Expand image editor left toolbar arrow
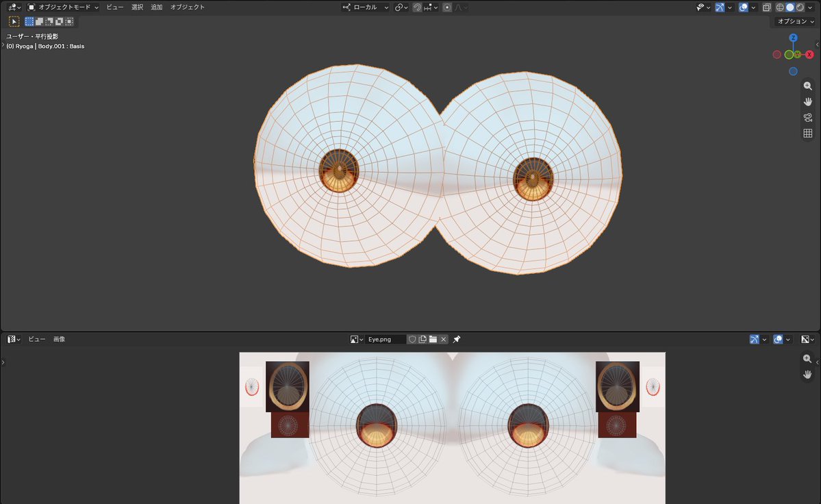The width and height of the screenshot is (821, 504). [x=3, y=362]
